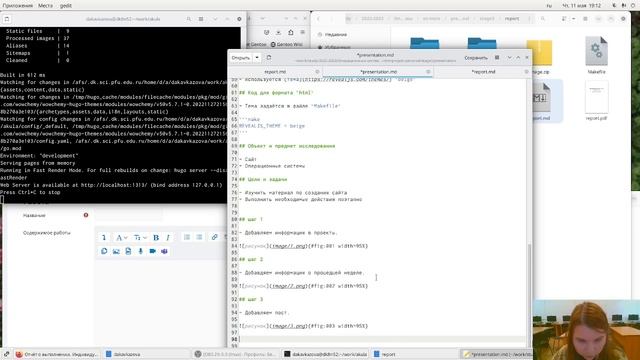Open search in the terminal header bar
The height and width of the screenshot is (360, 640).
click(x=189, y=19)
